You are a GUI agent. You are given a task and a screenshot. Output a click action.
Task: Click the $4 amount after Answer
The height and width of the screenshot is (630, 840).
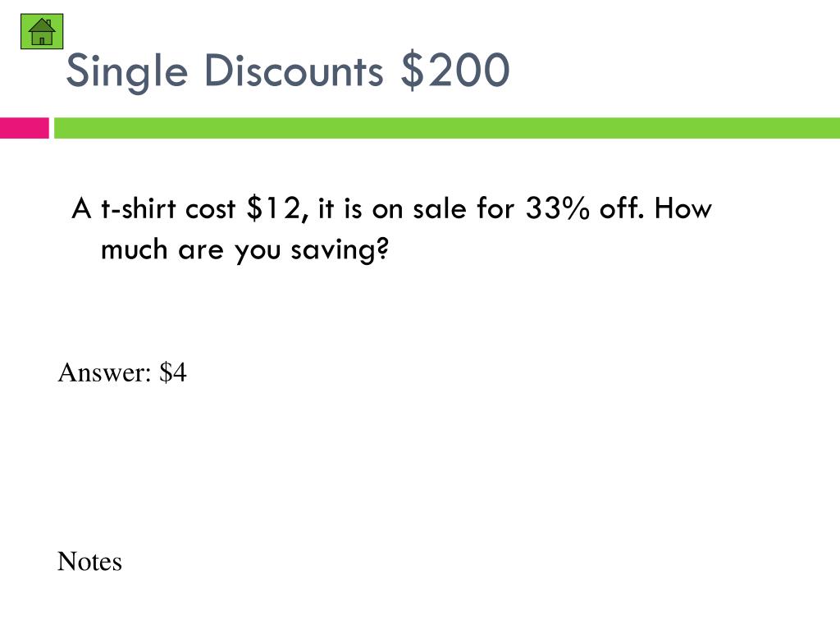(x=173, y=372)
